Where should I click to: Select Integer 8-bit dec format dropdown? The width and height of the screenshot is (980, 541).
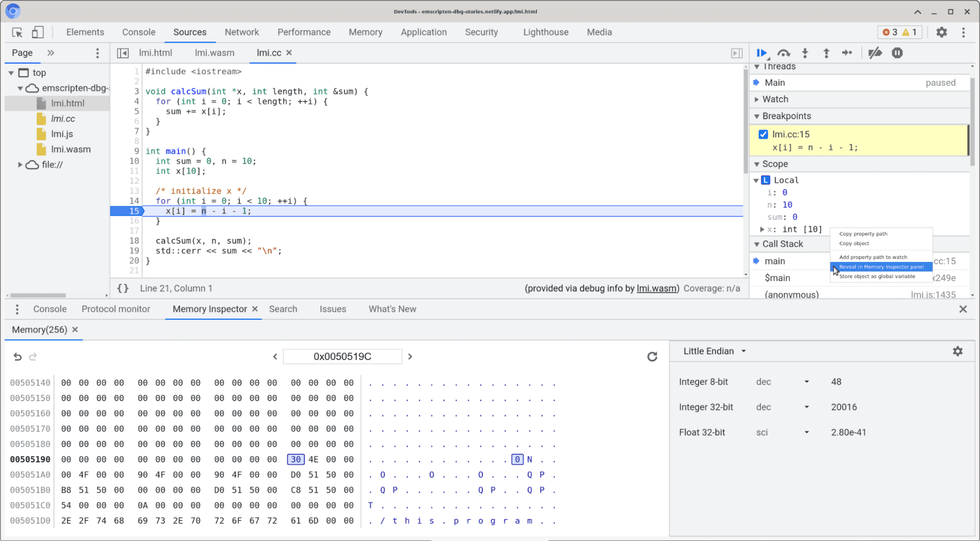coord(782,381)
